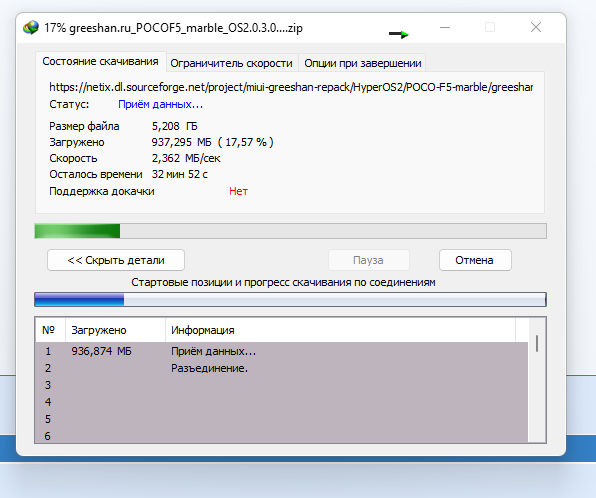The image size is (596, 498).
Task: Click the IDM globe icon in title bar
Action: click(31, 28)
